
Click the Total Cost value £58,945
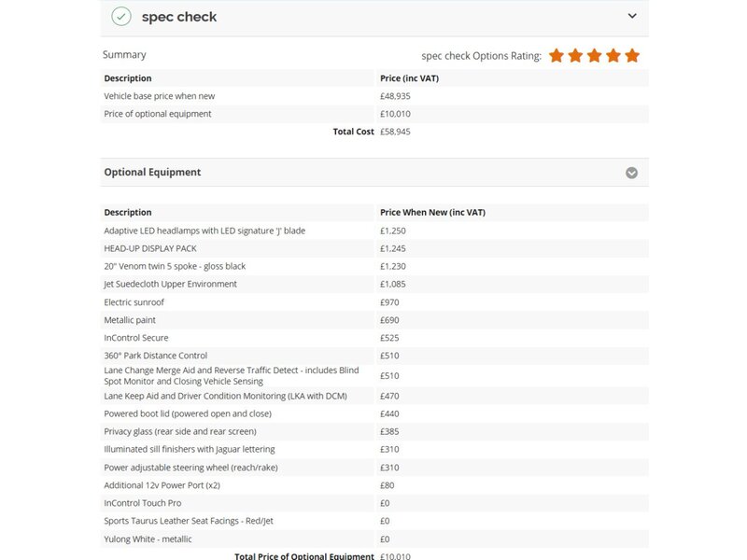[395, 132]
